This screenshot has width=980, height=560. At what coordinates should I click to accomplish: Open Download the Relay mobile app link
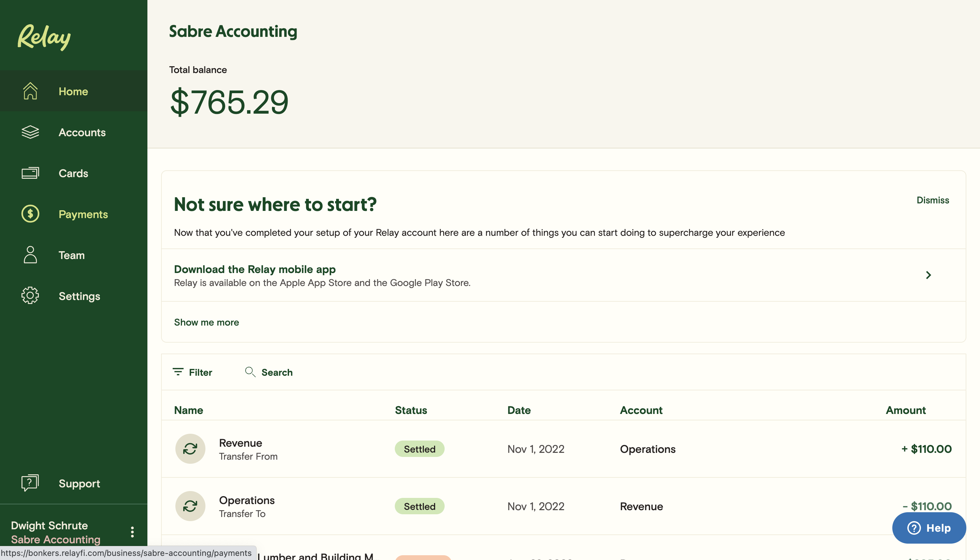pos(255,269)
